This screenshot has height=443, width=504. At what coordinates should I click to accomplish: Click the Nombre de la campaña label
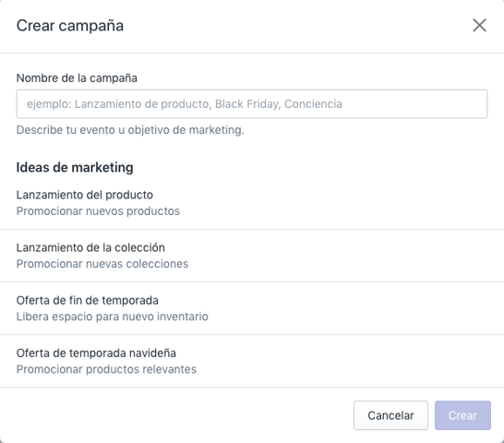(x=77, y=78)
